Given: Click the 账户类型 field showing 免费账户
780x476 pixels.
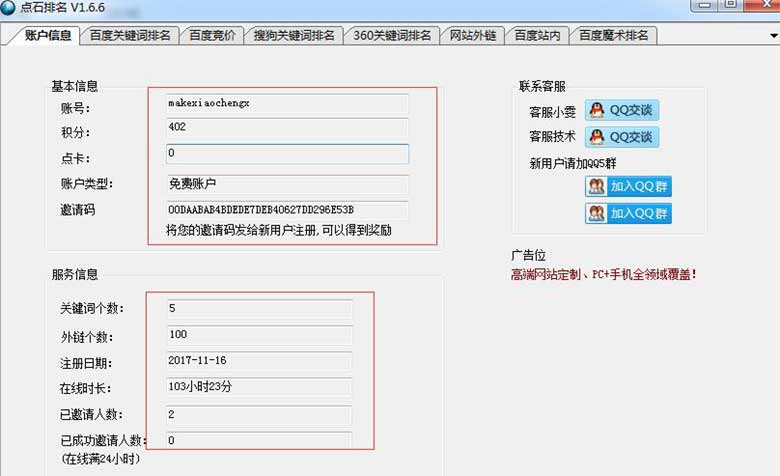Looking at the screenshot, I should click(x=287, y=184).
